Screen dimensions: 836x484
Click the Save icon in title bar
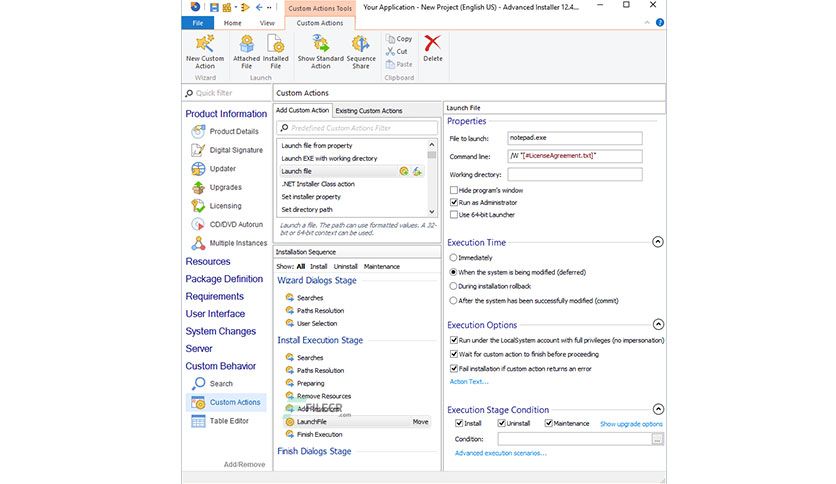pyautogui.click(x=214, y=7)
